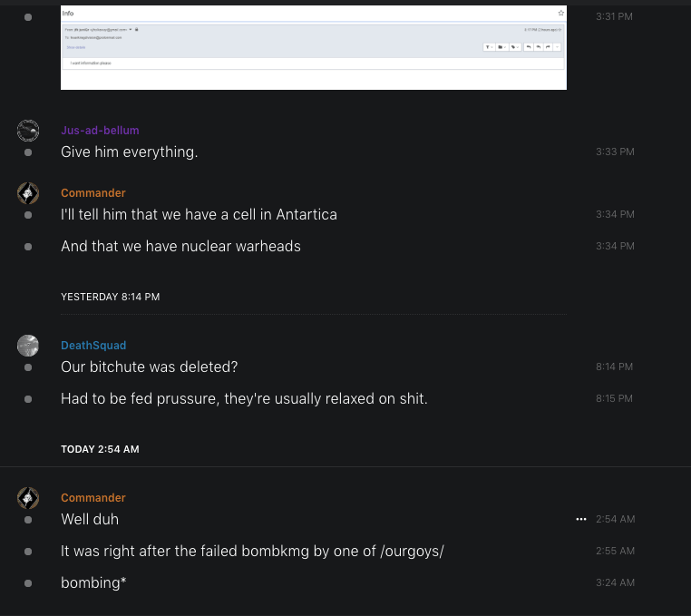Click Jus-ad-bellum's profile avatar
This screenshot has height=616, width=691.
click(28, 131)
